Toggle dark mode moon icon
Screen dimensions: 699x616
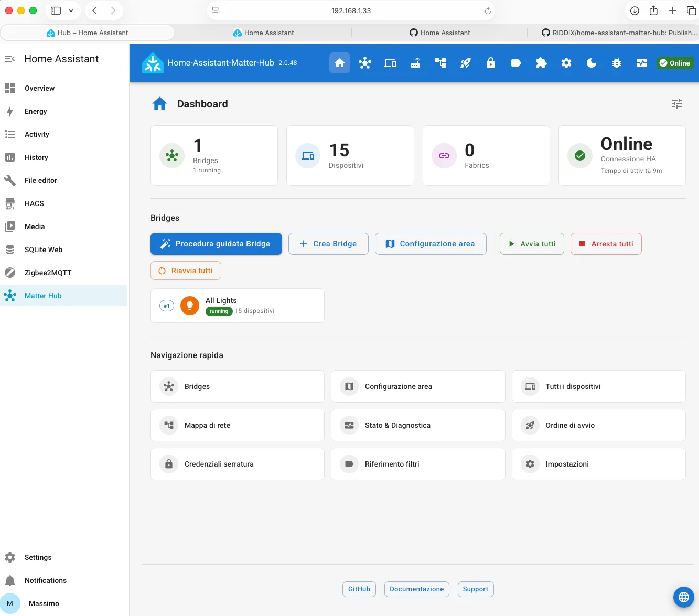tap(592, 63)
